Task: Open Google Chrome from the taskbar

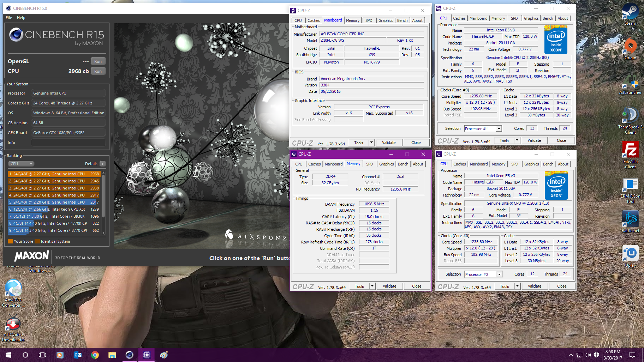Action: 95,355
